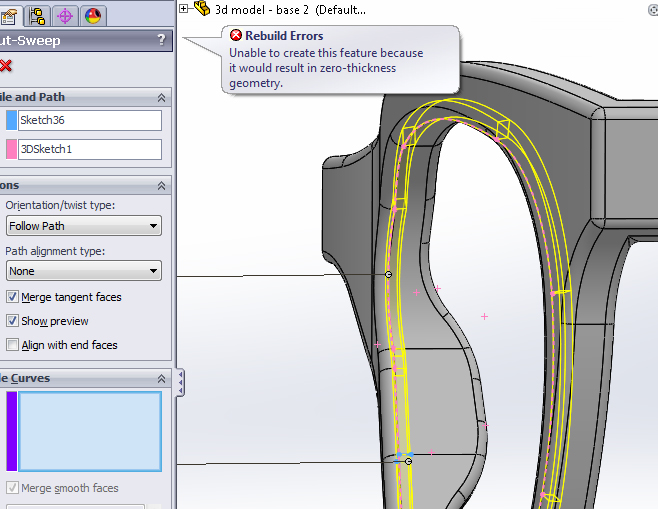Toggle Show preview checkbox
The image size is (658, 509).
pos(12,321)
